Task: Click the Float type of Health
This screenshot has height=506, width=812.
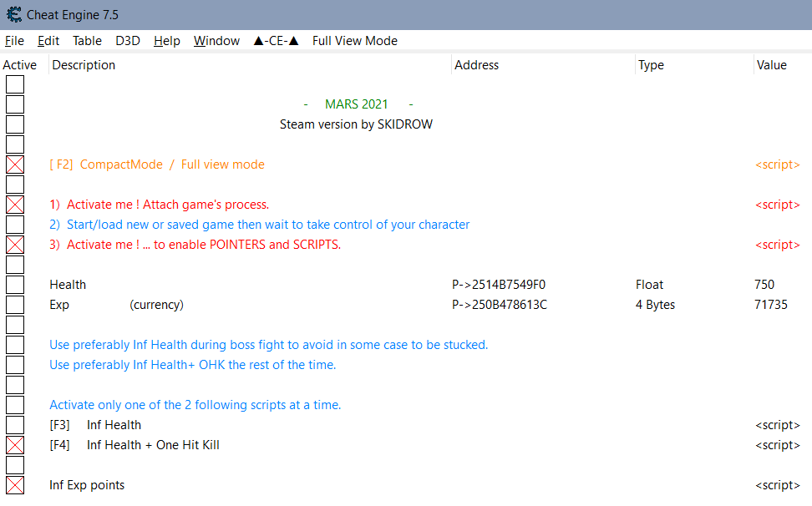Action: coord(649,285)
